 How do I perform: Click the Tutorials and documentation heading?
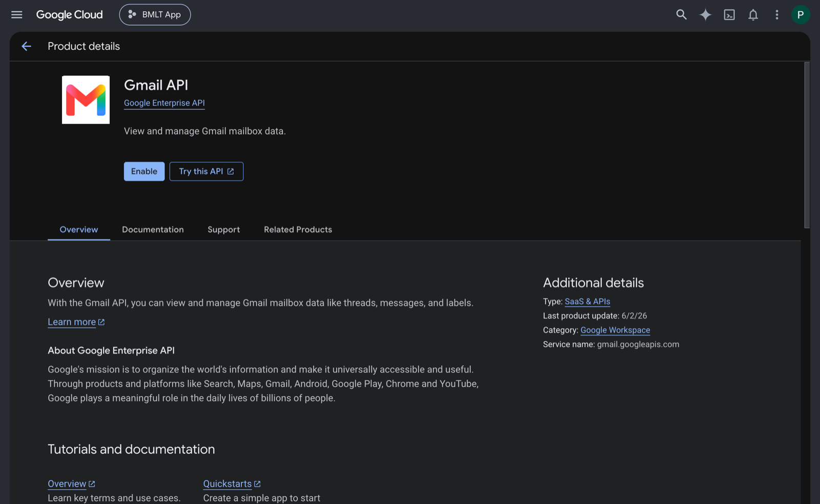click(x=131, y=449)
